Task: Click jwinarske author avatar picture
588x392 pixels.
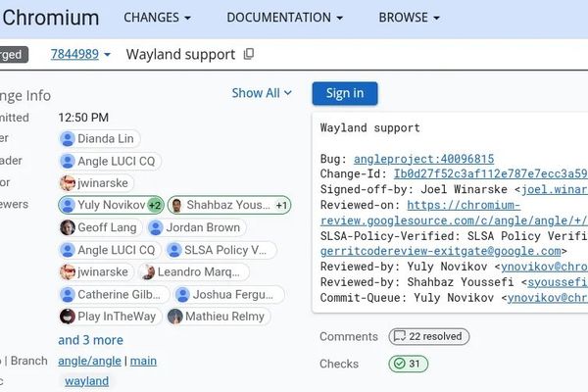Action: pyautogui.click(x=68, y=183)
